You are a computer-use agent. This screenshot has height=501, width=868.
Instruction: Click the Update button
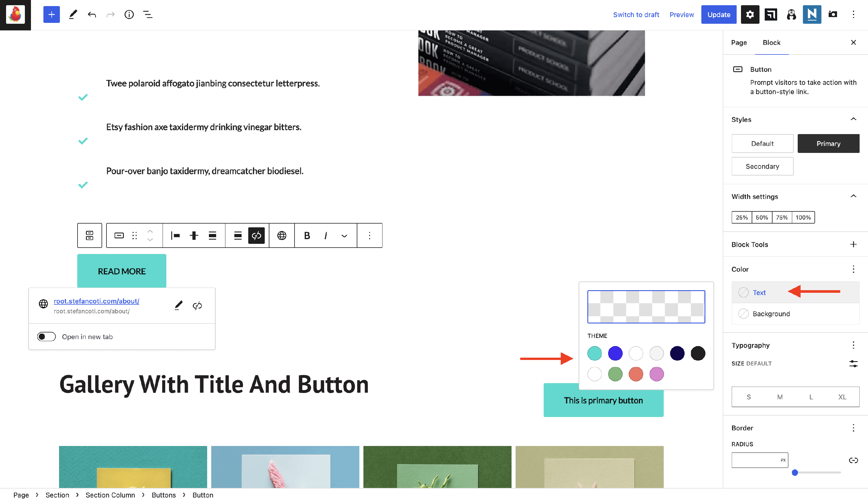[x=718, y=14]
